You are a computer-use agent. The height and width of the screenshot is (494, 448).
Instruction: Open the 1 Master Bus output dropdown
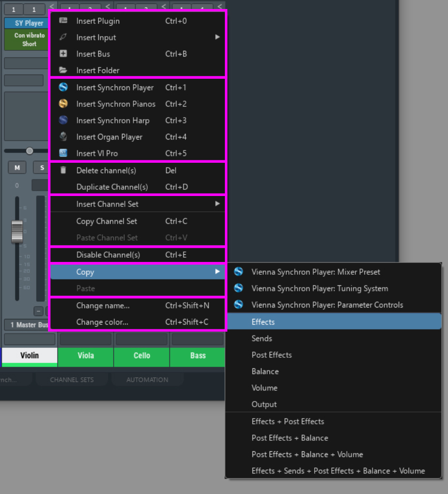tap(26, 325)
